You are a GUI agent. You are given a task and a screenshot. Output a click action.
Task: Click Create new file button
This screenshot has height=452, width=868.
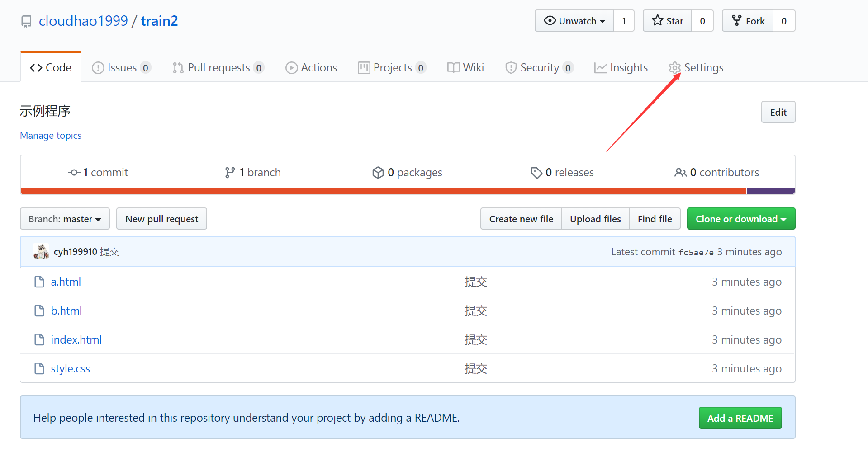521,219
